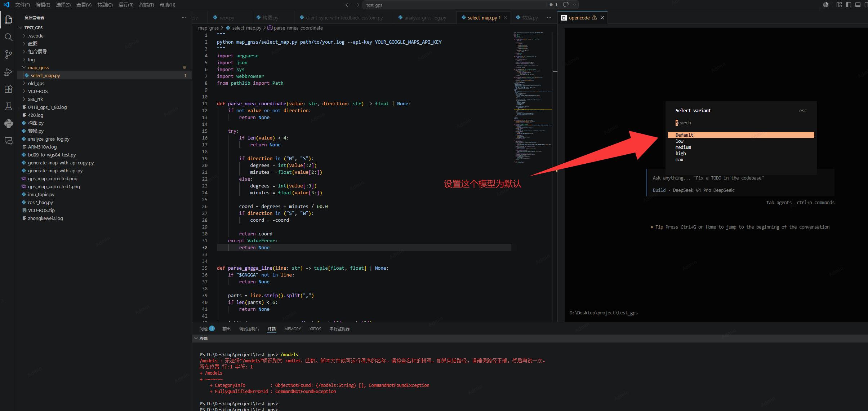Go back with the navigation arrow
The height and width of the screenshot is (411, 868).
(347, 5)
